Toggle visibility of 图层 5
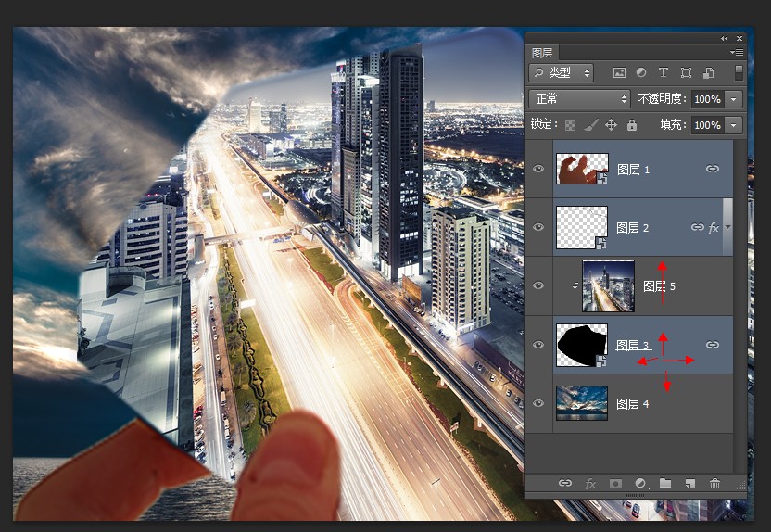Viewport: 771px width, 532px height. pos(539,285)
